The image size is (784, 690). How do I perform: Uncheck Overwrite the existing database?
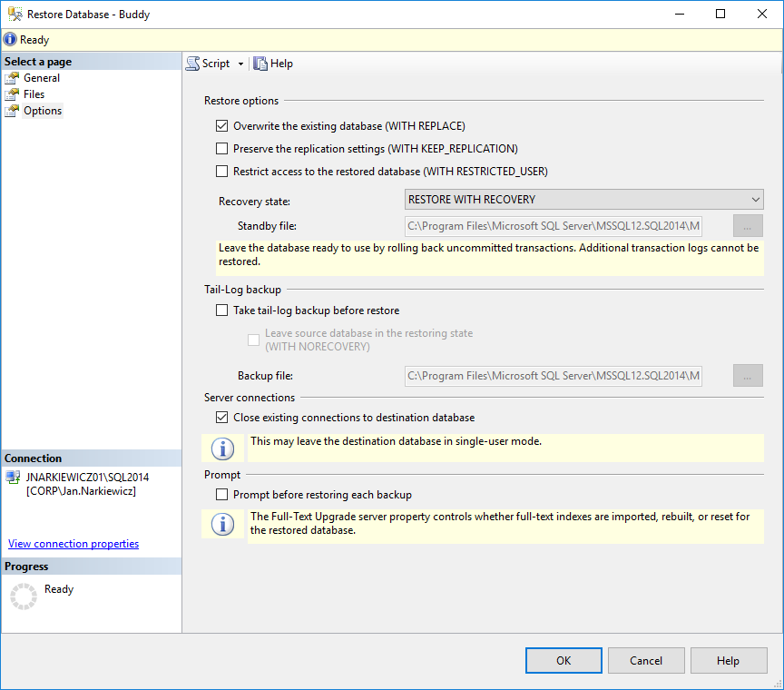pos(221,125)
